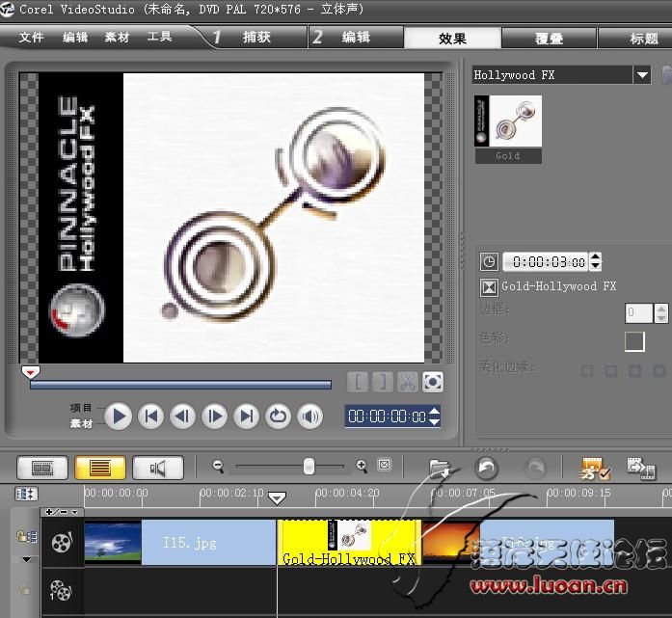This screenshot has height=618, width=672.
Task: Step back one frame
Action: [x=182, y=416]
